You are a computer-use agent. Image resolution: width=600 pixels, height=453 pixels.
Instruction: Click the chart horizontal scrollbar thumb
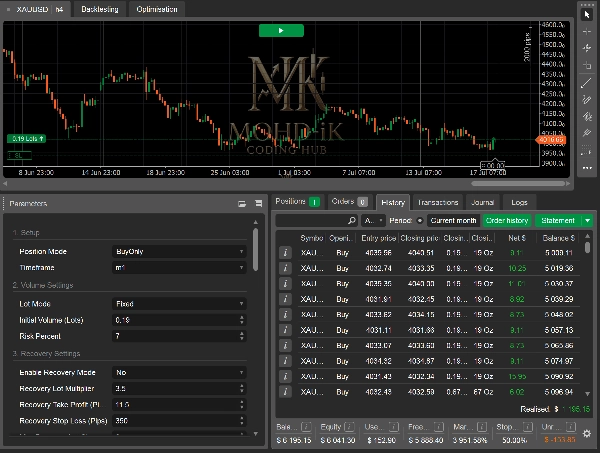pyautogui.click(x=518, y=184)
